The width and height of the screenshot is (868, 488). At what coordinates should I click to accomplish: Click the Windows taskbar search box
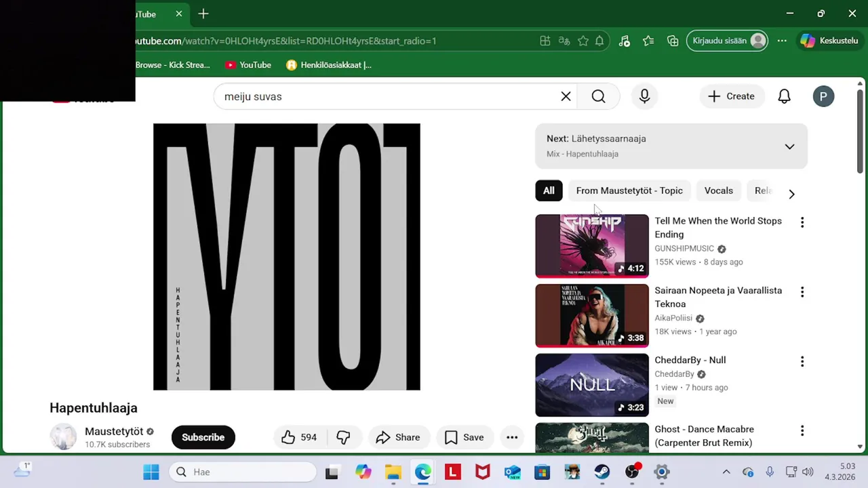pyautogui.click(x=243, y=472)
